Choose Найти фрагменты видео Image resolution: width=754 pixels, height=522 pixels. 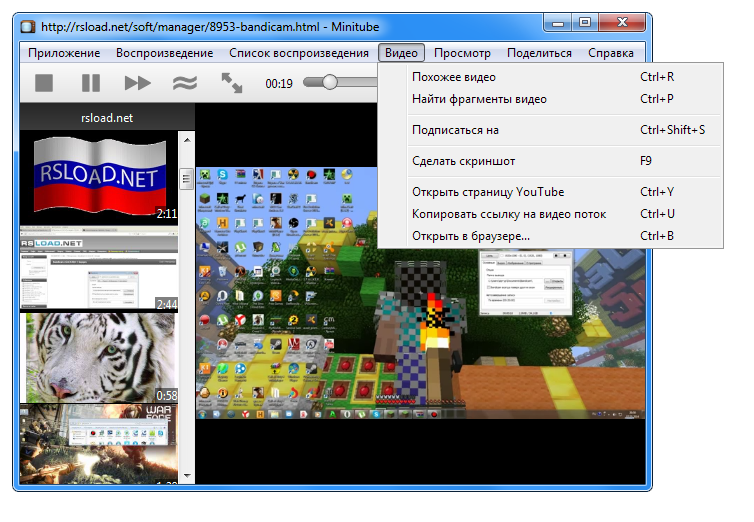pyautogui.click(x=551, y=99)
